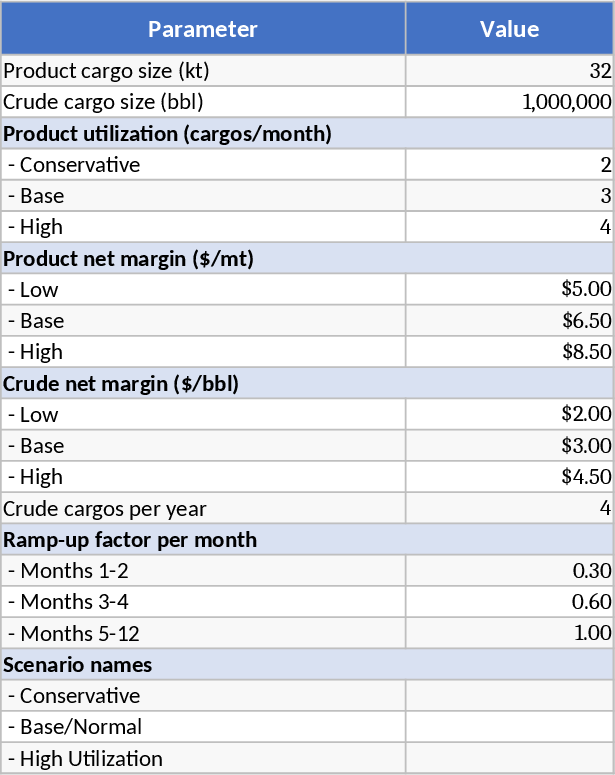Select the $2.00 low crude margin cell
Screen dimensions: 615x775
509,415
